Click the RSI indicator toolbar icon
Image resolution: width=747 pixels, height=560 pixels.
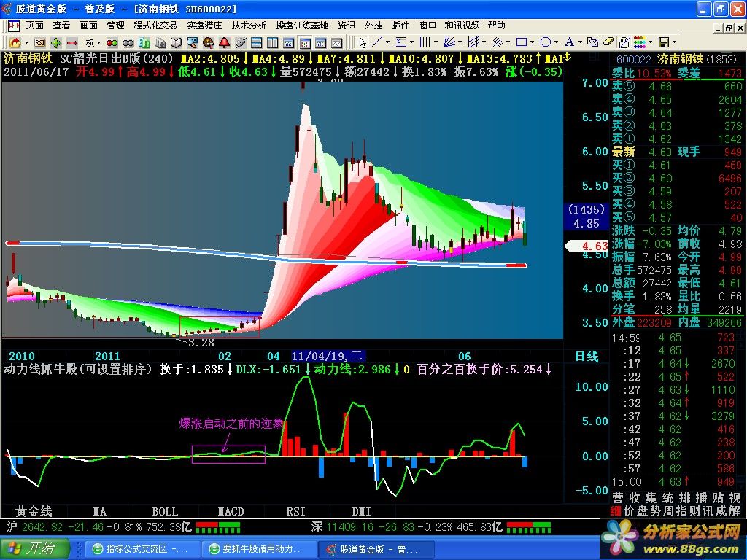point(40,43)
